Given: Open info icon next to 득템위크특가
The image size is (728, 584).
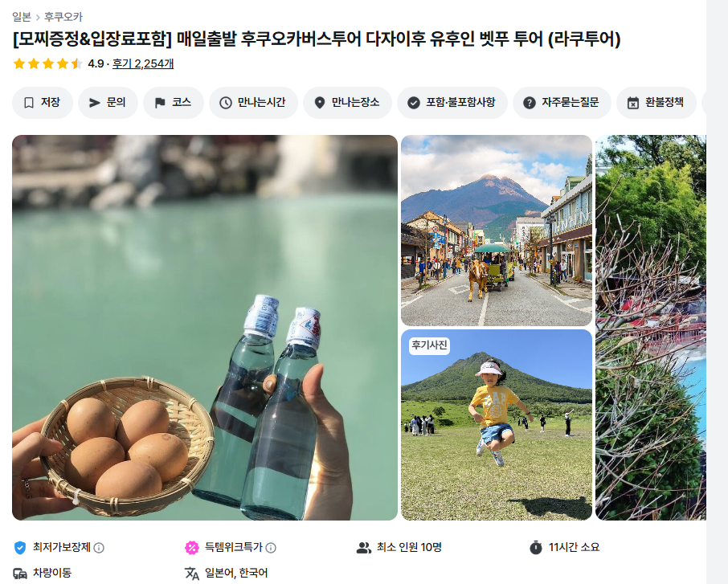Looking at the screenshot, I should coord(271,548).
